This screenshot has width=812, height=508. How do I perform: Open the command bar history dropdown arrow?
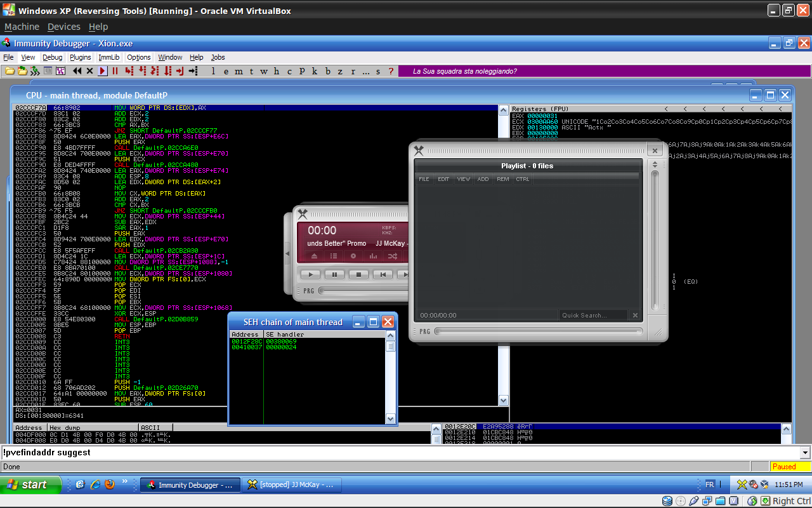coord(806,453)
